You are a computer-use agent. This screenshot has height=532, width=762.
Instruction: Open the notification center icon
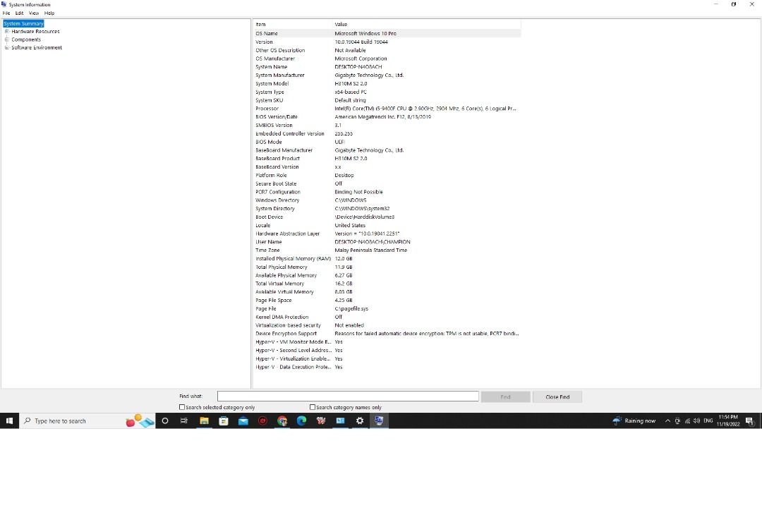click(749, 421)
